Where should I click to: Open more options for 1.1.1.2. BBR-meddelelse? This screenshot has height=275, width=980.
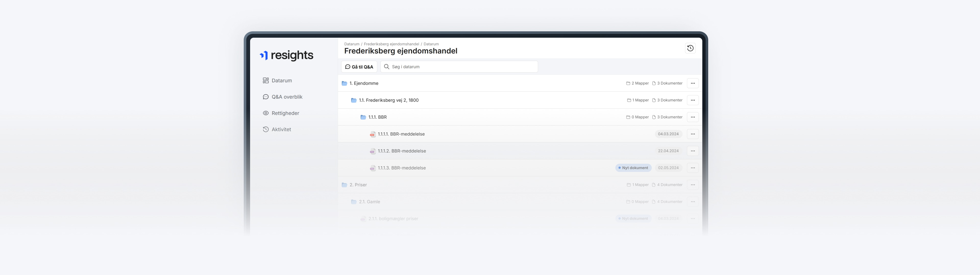[x=692, y=151]
